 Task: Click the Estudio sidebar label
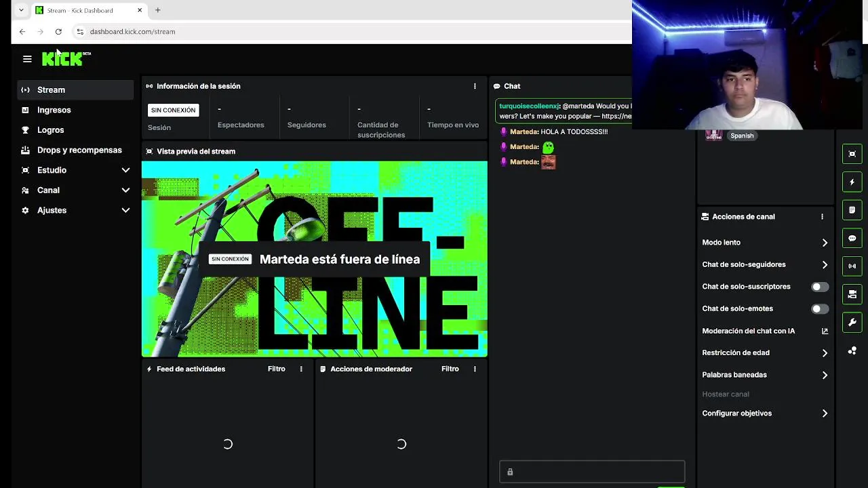[x=52, y=170]
